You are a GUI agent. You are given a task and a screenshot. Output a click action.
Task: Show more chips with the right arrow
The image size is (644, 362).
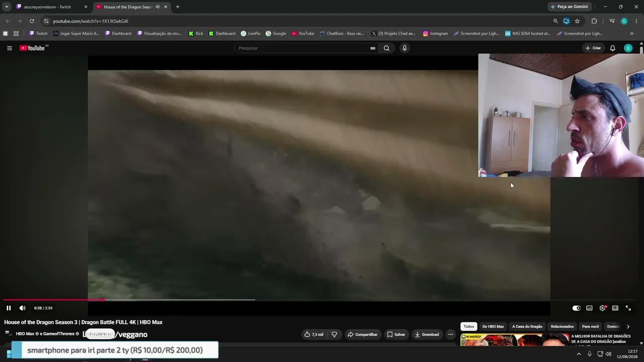628,327
